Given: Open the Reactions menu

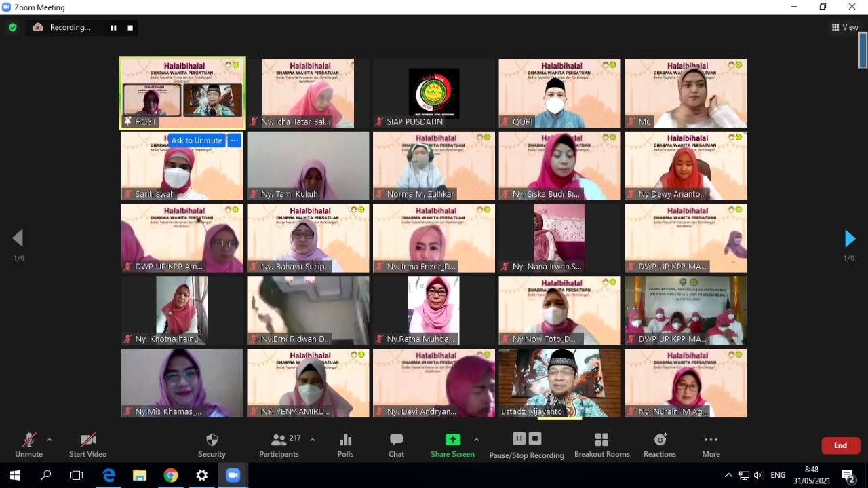Looking at the screenshot, I should (x=660, y=445).
